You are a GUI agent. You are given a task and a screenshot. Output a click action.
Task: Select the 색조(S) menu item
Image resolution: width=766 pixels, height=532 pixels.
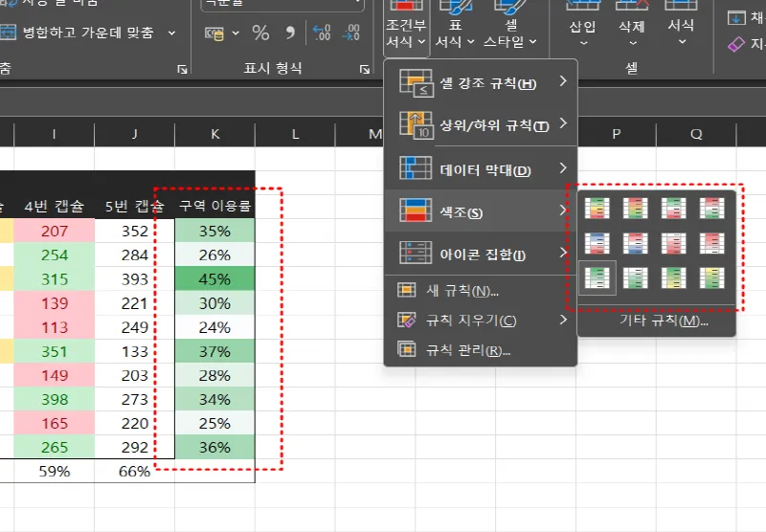481,211
